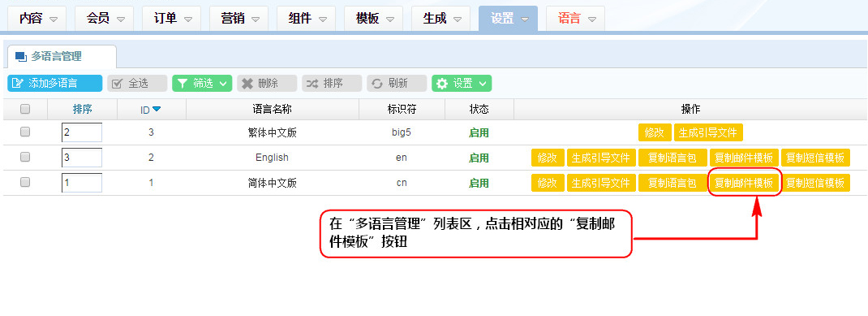Image resolution: width=868 pixels, height=316 pixels.
Task: Sort by ID using the blue arrow
Action: tap(156, 109)
